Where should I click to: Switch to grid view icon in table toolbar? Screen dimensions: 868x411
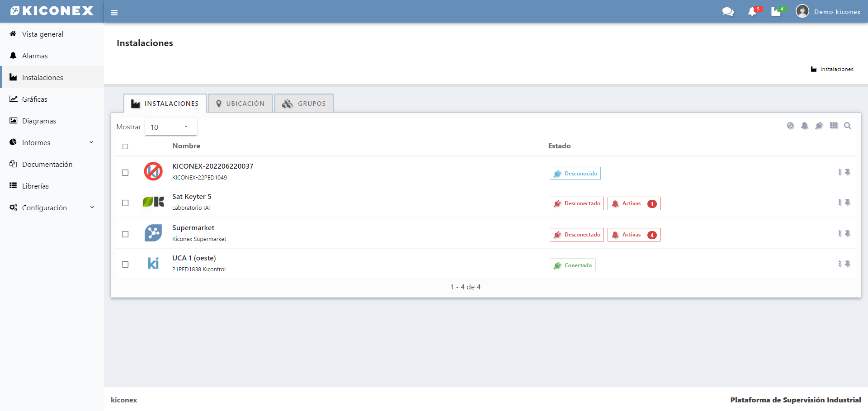click(x=834, y=126)
